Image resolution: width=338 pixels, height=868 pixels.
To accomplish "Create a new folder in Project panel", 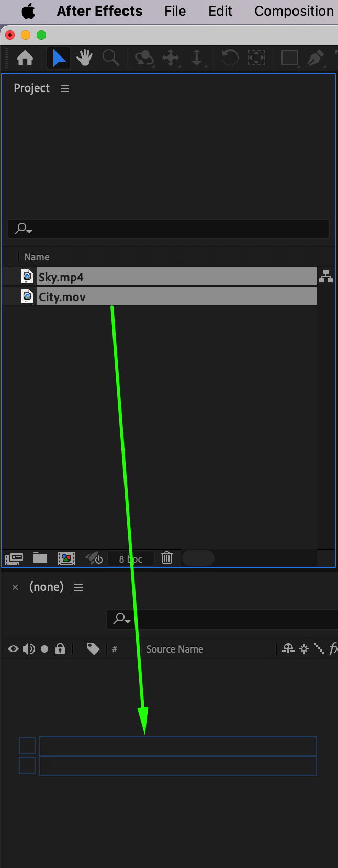I will tap(40, 558).
